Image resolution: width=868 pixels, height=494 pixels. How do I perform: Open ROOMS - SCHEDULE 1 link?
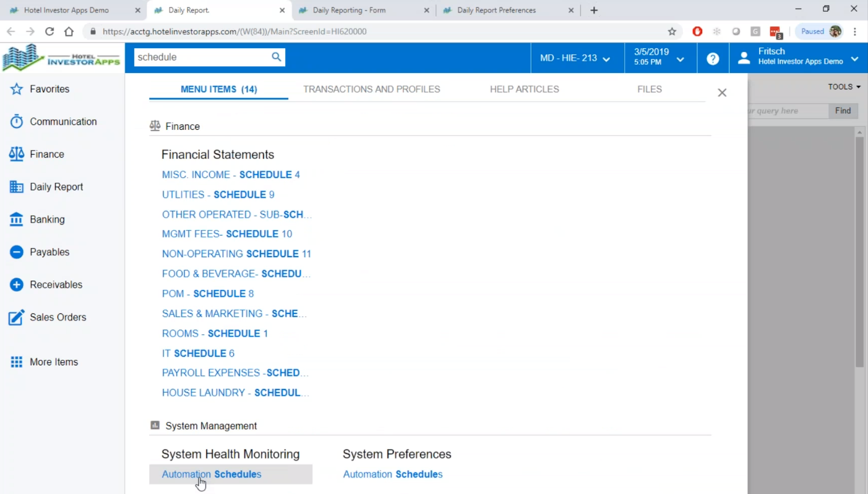point(215,333)
